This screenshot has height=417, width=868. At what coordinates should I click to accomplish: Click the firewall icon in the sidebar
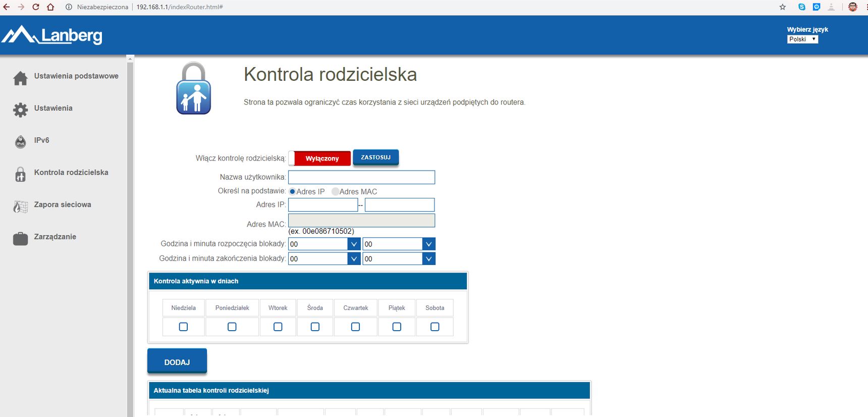pos(20,206)
